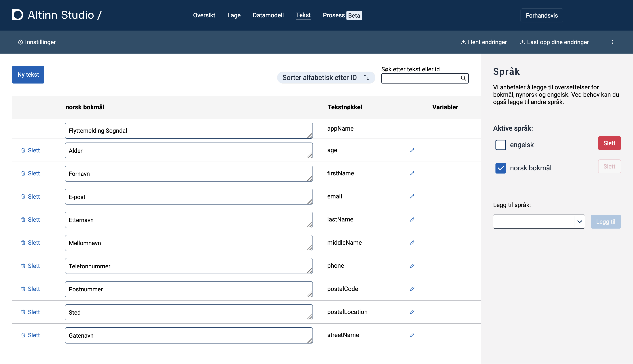Click the Ny tekst button
Screen dimensions: 633x364
28,75
